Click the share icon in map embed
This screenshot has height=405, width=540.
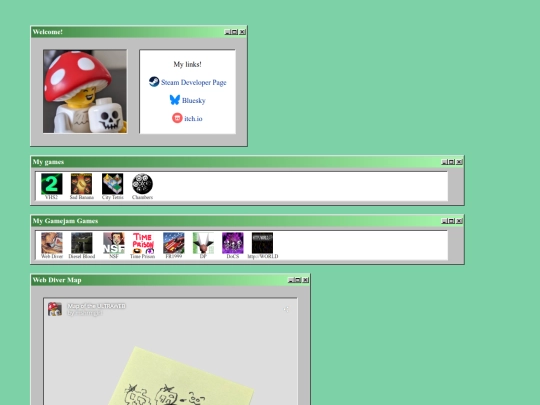click(x=286, y=309)
